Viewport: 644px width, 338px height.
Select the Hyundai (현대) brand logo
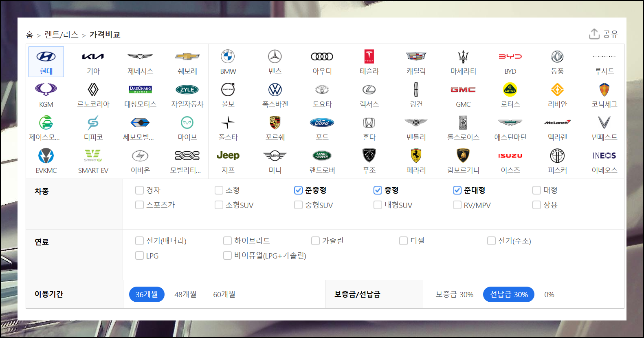pyautogui.click(x=46, y=56)
